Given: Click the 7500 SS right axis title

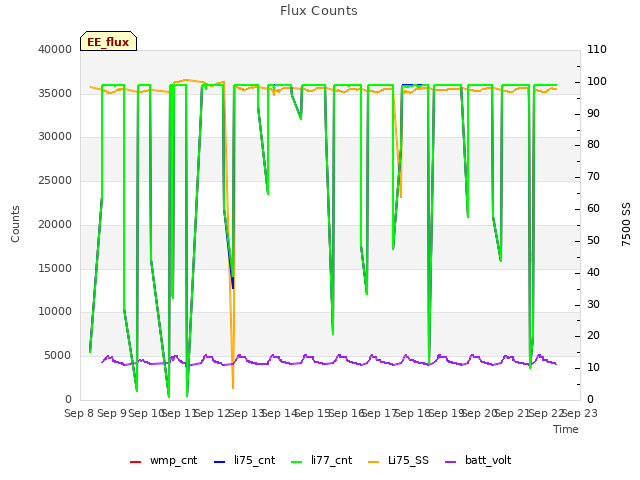Looking at the screenshot, I should (626, 224).
